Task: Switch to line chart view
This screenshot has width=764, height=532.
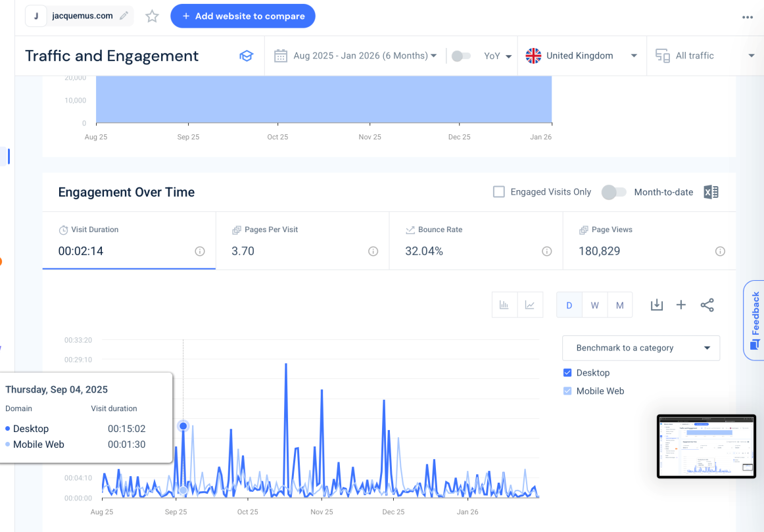Action: coord(530,305)
